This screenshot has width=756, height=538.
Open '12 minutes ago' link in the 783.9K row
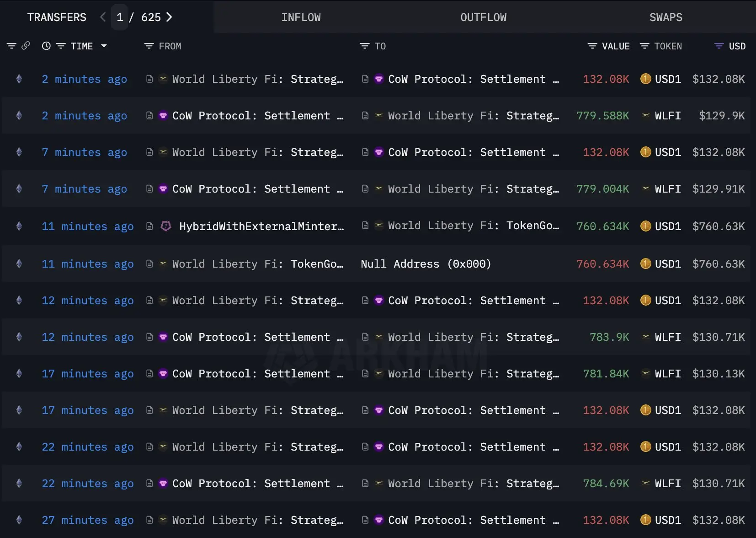pyautogui.click(x=88, y=337)
